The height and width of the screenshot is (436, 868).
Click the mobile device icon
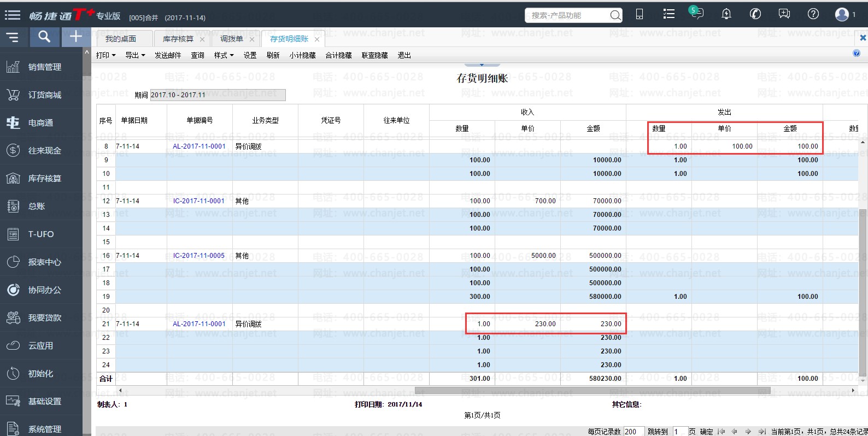pyautogui.click(x=640, y=14)
